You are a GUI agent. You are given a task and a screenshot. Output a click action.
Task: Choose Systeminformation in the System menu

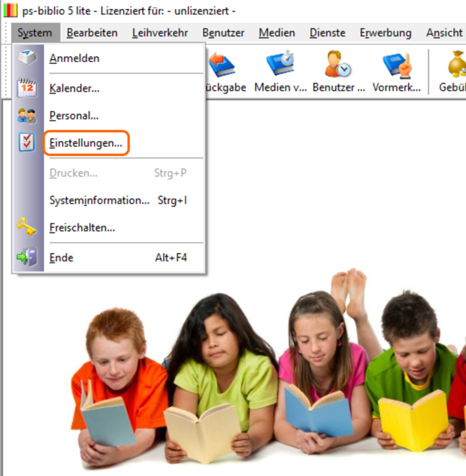pyautogui.click(x=99, y=200)
